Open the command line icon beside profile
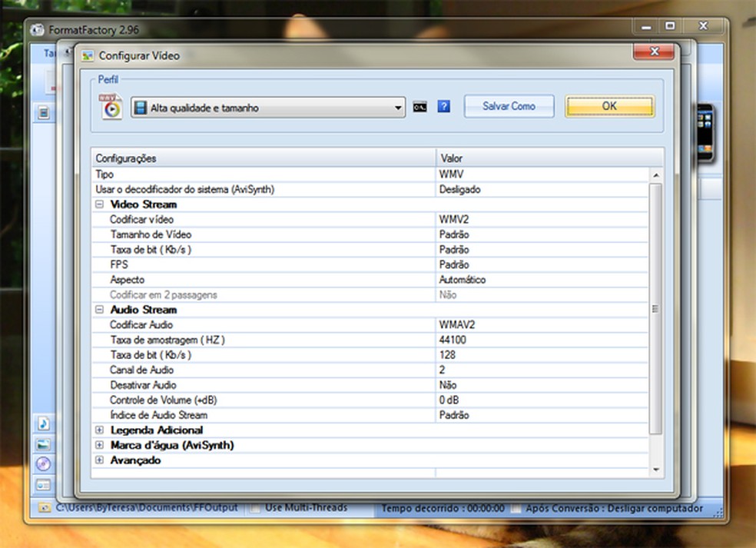The width and height of the screenshot is (756, 548). (x=420, y=107)
